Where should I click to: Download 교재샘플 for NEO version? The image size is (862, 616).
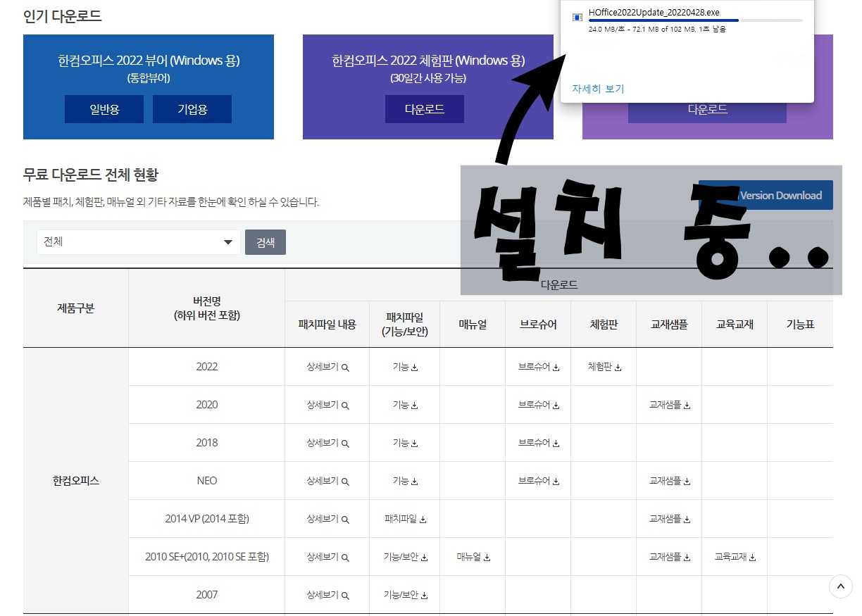[x=670, y=481]
